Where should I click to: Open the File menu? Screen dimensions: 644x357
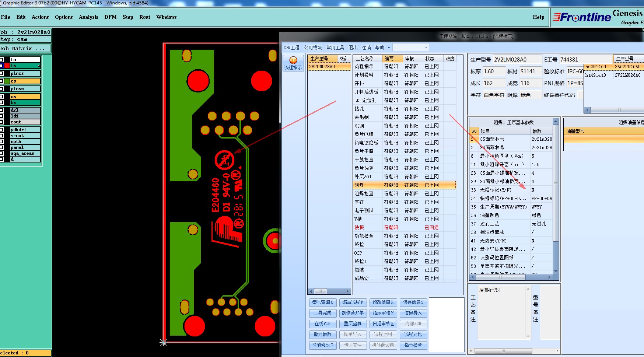[6, 17]
